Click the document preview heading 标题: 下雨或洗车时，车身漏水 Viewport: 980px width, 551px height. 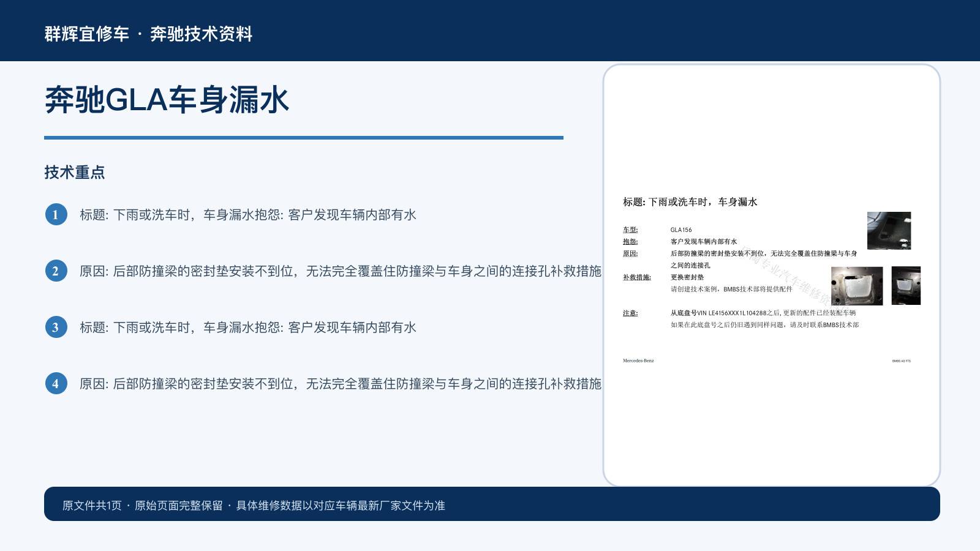point(690,202)
